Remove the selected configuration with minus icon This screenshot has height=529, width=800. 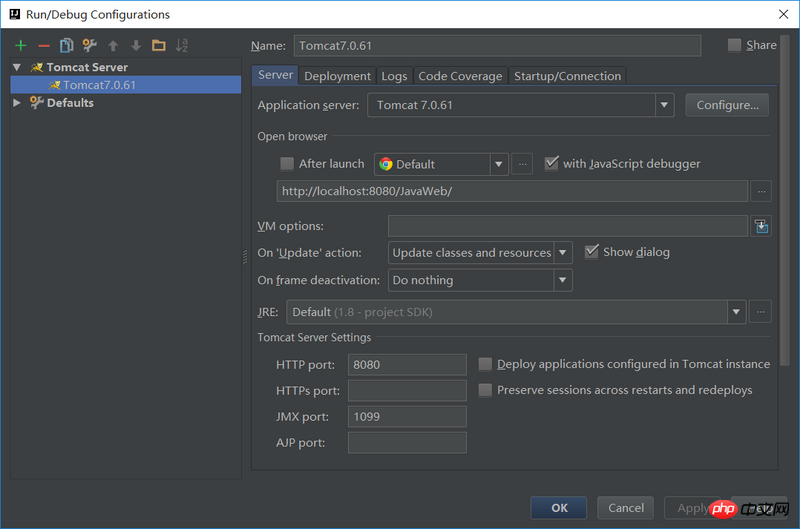(x=44, y=46)
